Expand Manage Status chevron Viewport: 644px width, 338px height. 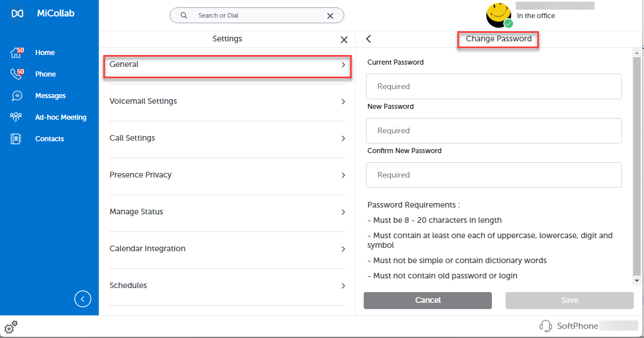[343, 212]
